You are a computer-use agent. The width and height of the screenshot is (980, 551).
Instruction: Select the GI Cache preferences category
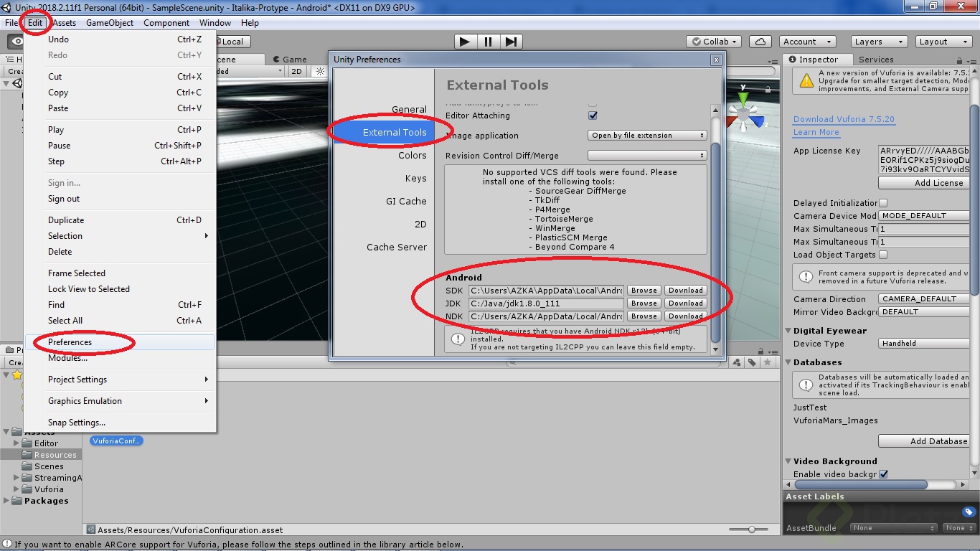tap(406, 201)
